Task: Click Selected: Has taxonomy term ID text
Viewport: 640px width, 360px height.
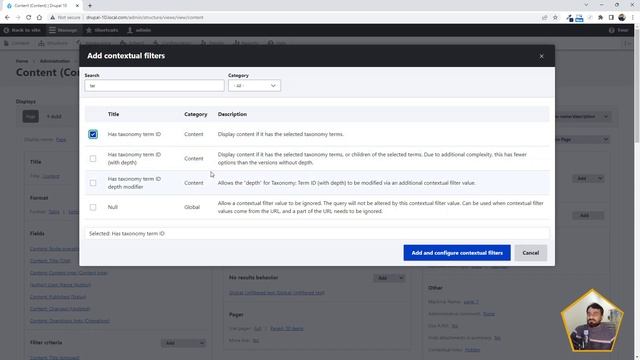Action: point(127,233)
